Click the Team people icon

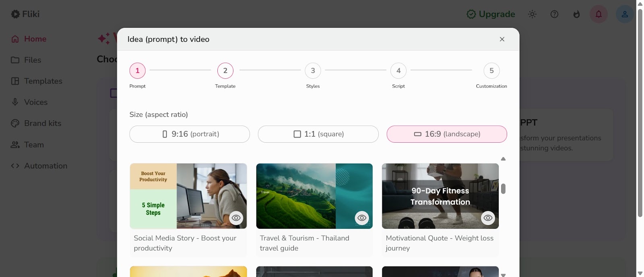tap(15, 145)
